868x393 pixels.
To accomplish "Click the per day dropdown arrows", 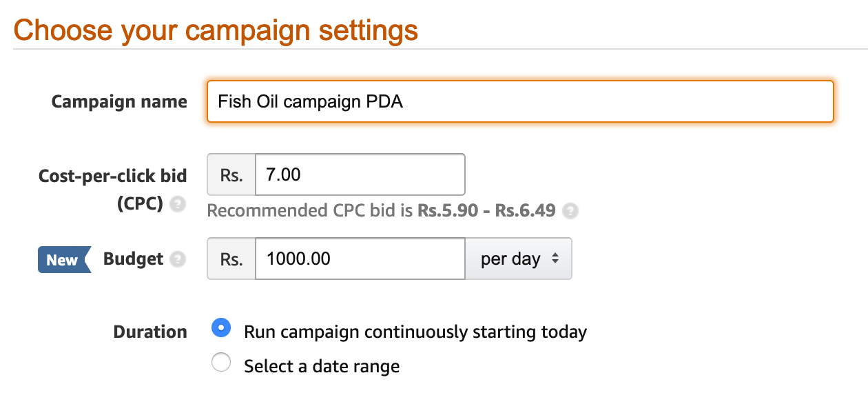I will [555, 259].
